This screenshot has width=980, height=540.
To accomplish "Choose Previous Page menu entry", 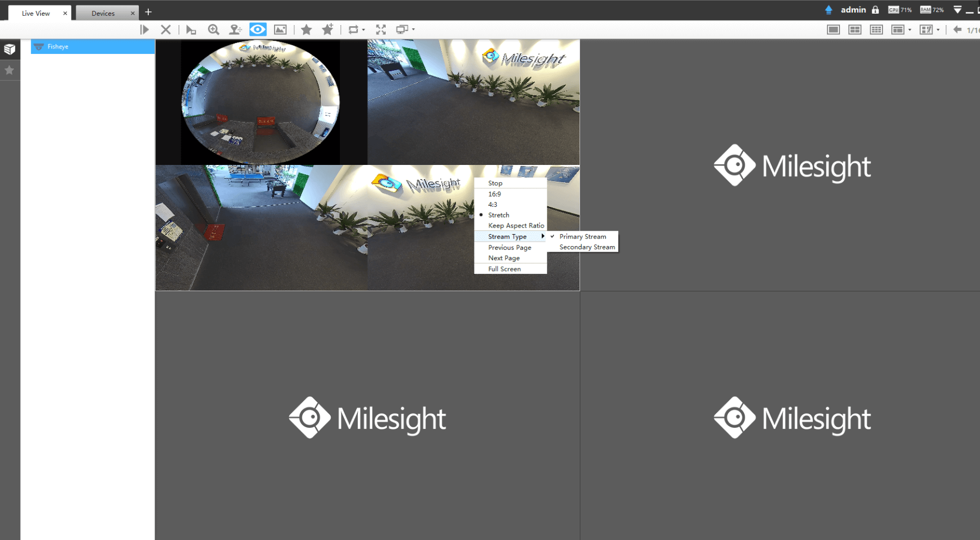I will tap(510, 247).
